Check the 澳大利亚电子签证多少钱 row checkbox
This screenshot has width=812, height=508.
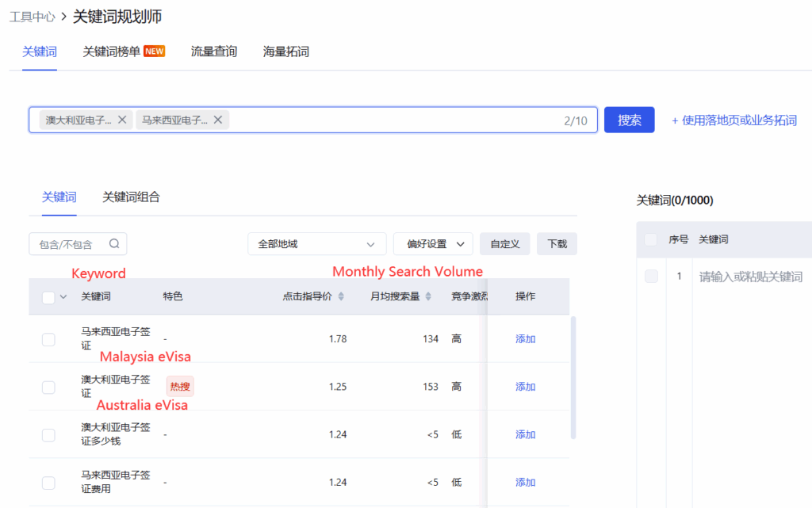click(48, 435)
